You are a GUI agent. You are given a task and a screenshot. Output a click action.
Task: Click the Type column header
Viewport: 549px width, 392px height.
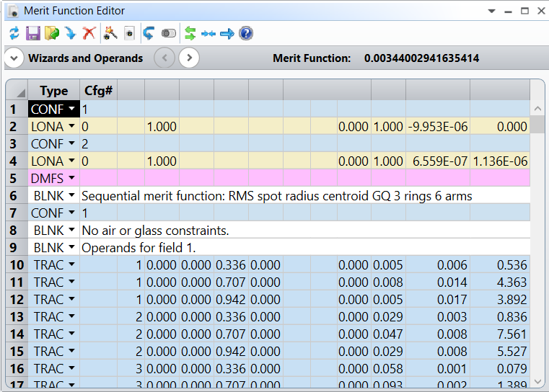54,91
